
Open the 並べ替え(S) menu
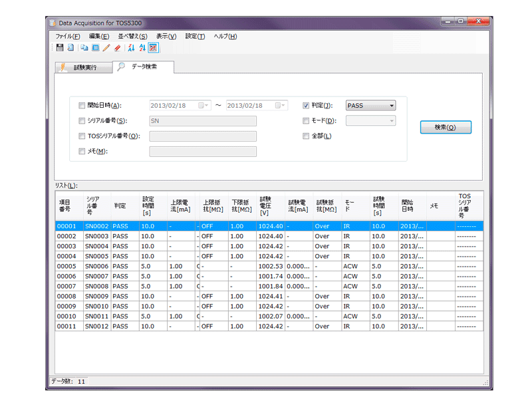(x=132, y=37)
